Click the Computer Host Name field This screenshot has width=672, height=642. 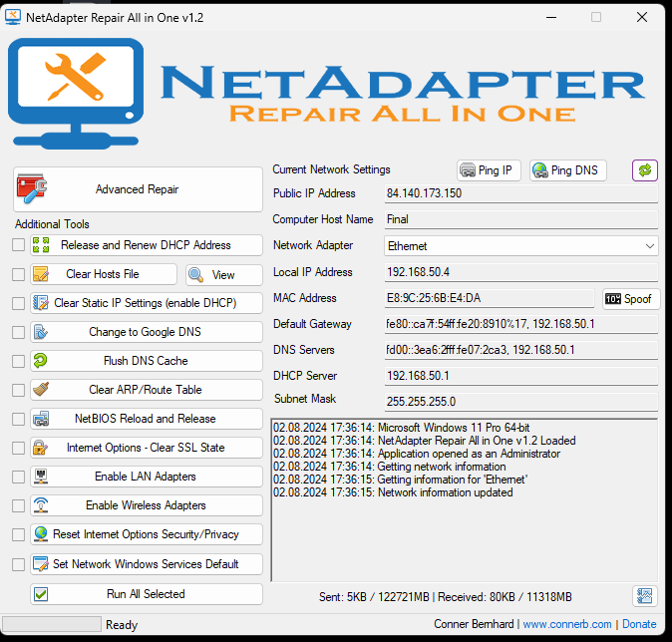[x=521, y=219]
